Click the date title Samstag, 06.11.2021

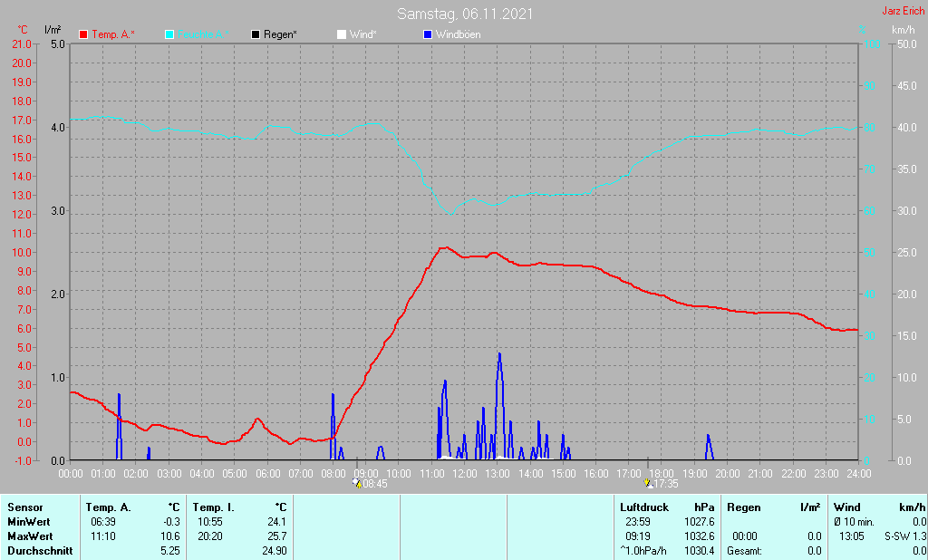pos(465,14)
